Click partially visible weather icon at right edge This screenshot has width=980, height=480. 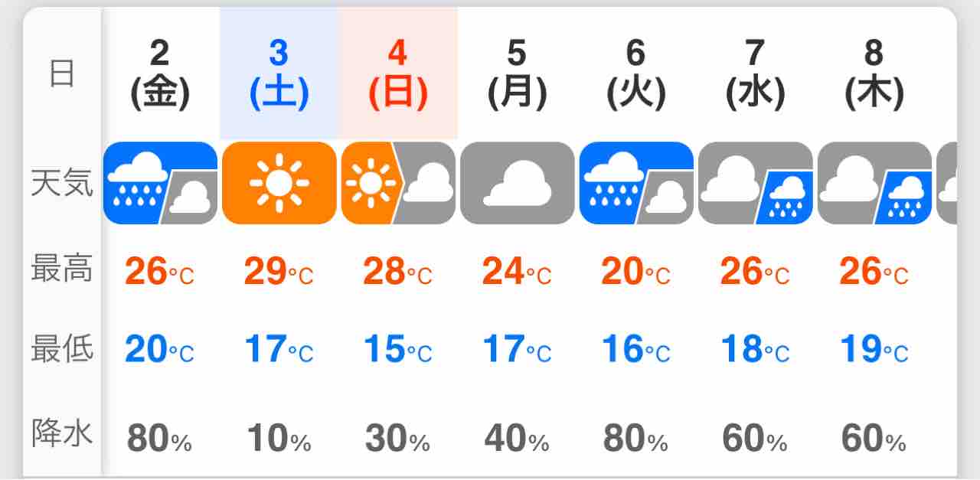947,183
